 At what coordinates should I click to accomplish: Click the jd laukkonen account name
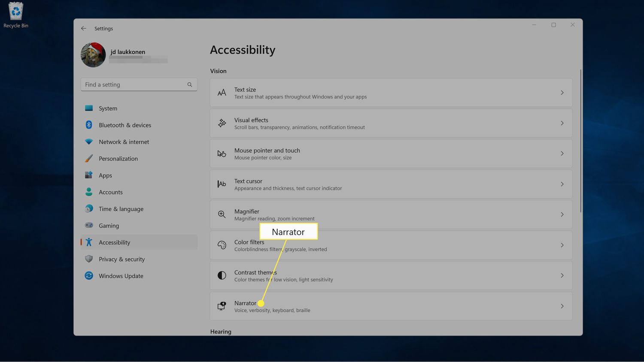click(x=128, y=52)
